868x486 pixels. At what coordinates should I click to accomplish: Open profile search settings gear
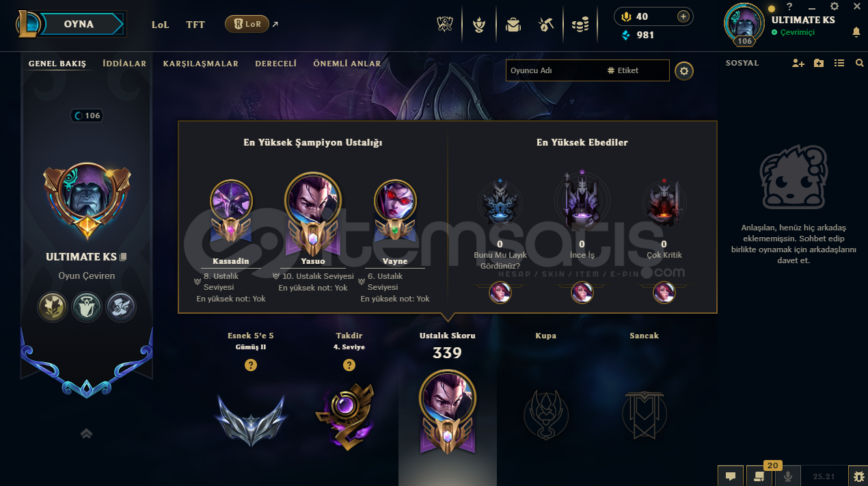tap(684, 70)
